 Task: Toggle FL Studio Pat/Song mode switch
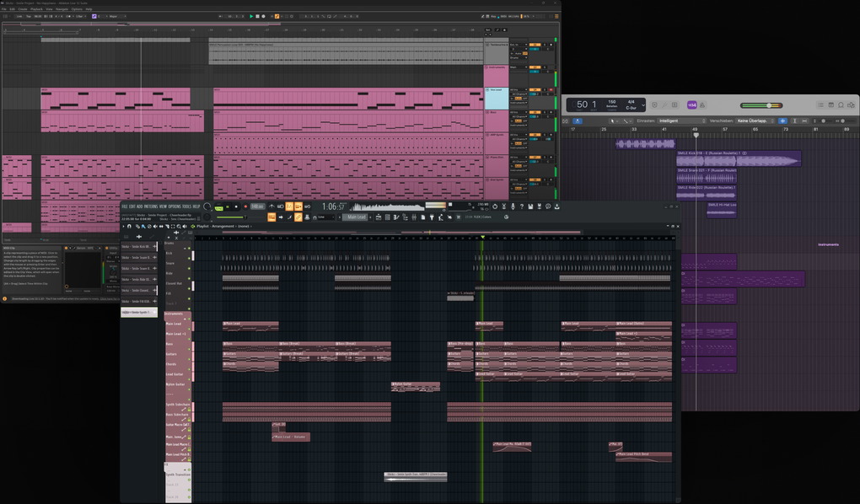(219, 208)
